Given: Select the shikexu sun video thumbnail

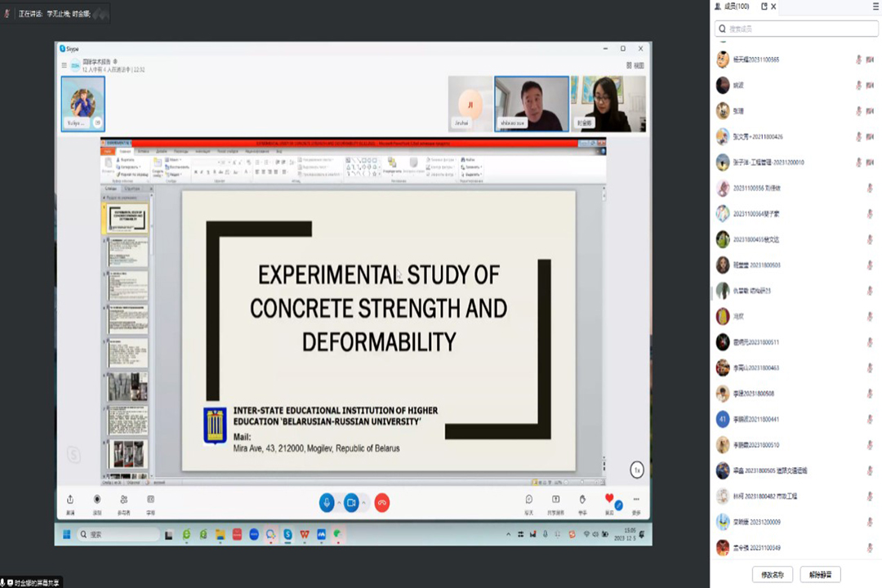Looking at the screenshot, I should click(532, 104).
